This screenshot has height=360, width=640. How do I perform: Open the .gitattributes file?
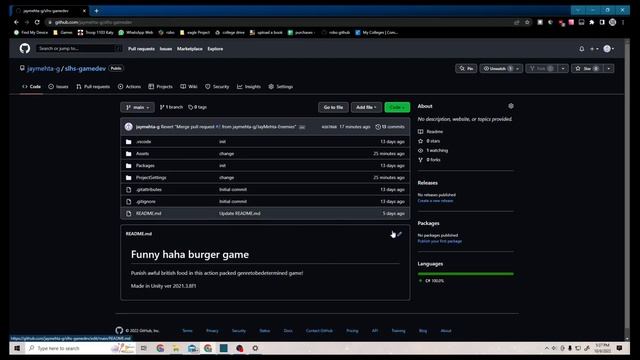click(x=149, y=189)
